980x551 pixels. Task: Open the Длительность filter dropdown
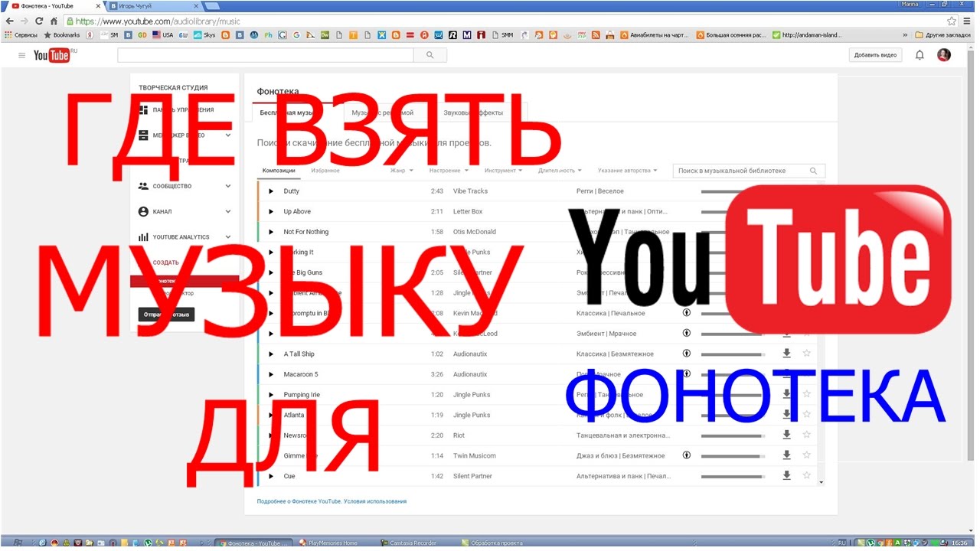(x=560, y=171)
